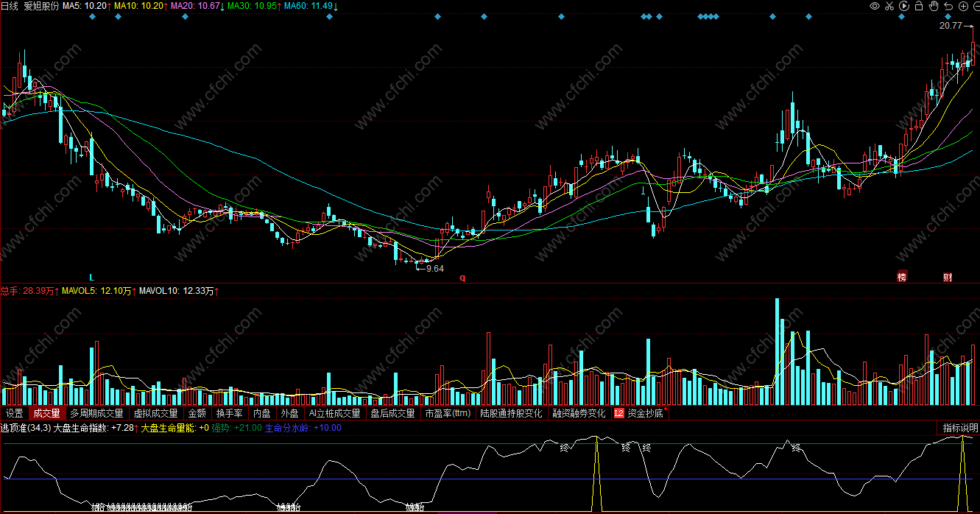Screen dimensions: 980x514
Task: Zoom out with the minus circle icon
Action: [x=975, y=6]
